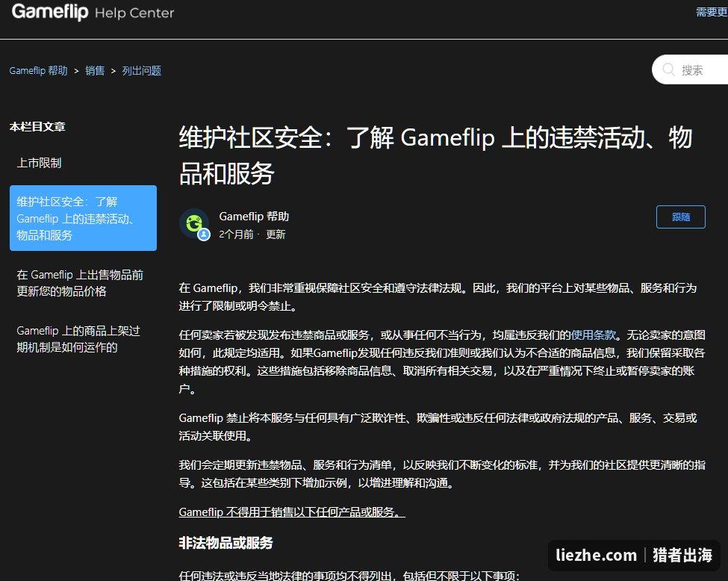Click the 非法物品或服务 section heading
The height and width of the screenshot is (581, 728).
pos(225,542)
